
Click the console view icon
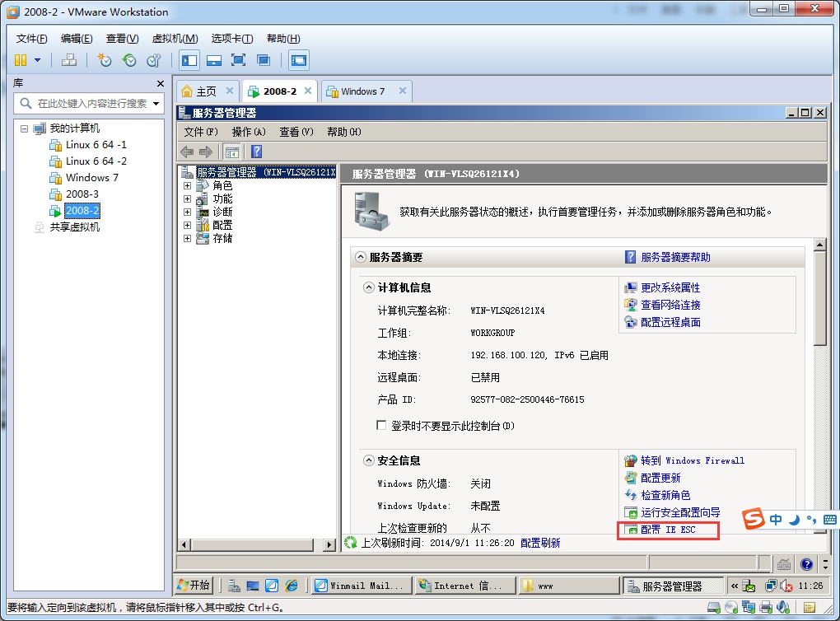[x=299, y=60]
